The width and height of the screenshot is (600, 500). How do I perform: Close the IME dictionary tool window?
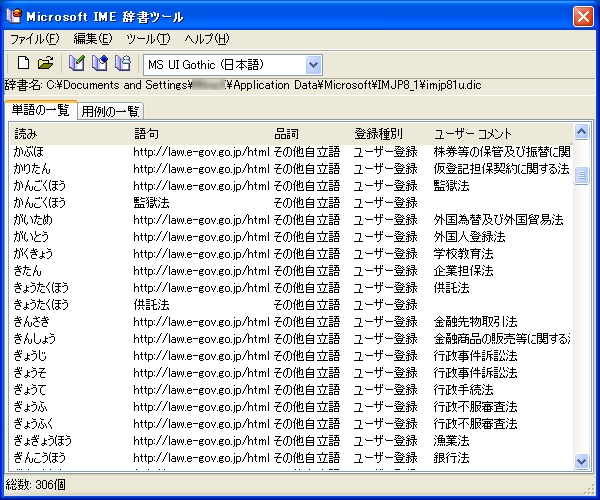coord(583,16)
